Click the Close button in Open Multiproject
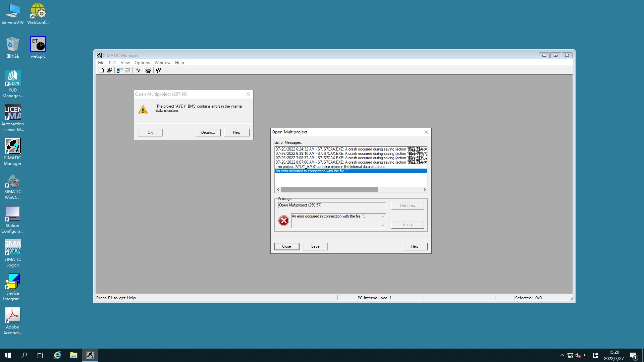Viewport: 644px width, 362px height. [x=286, y=246]
